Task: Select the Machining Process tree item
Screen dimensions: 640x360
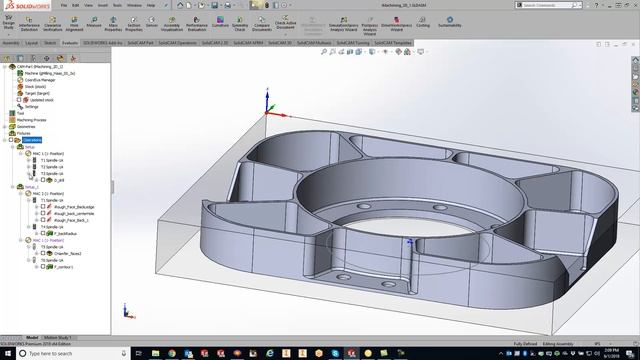Action: (x=31, y=120)
